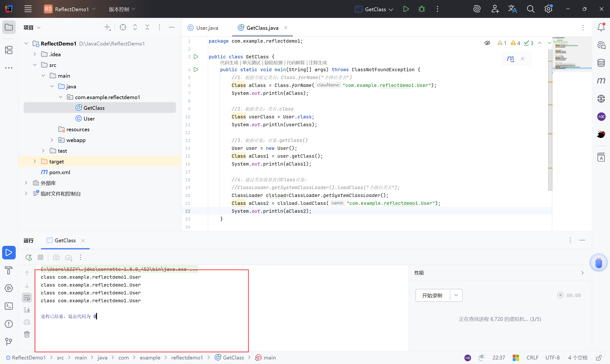Image resolution: width=610 pixels, height=364 pixels.
Task: Click the Rerun GetClass icon in run panel
Action: point(29,257)
